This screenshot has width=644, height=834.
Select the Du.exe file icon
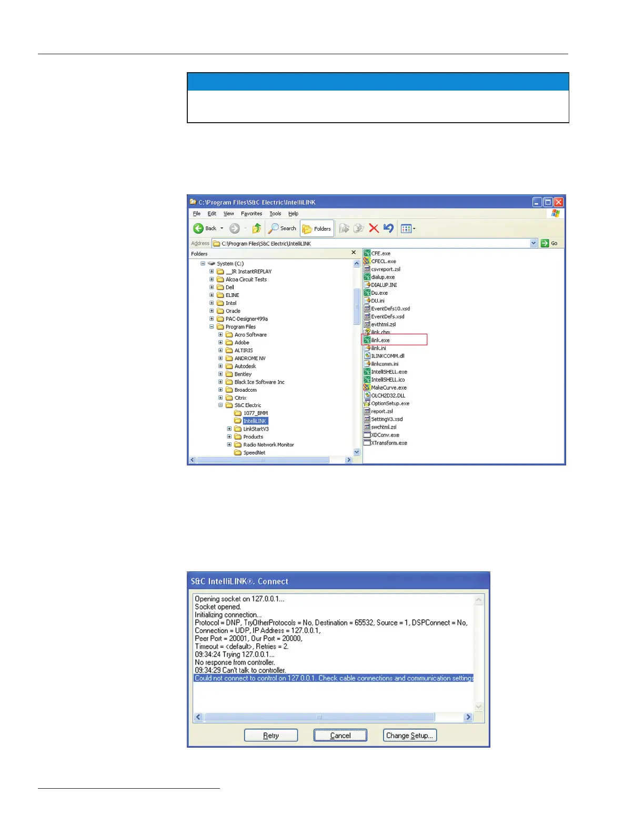(367, 293)
